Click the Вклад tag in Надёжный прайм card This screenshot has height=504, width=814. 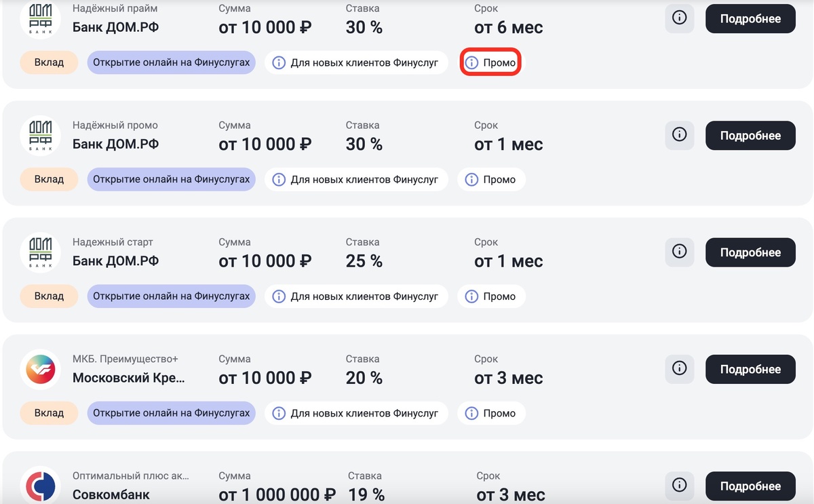(49, 62)
